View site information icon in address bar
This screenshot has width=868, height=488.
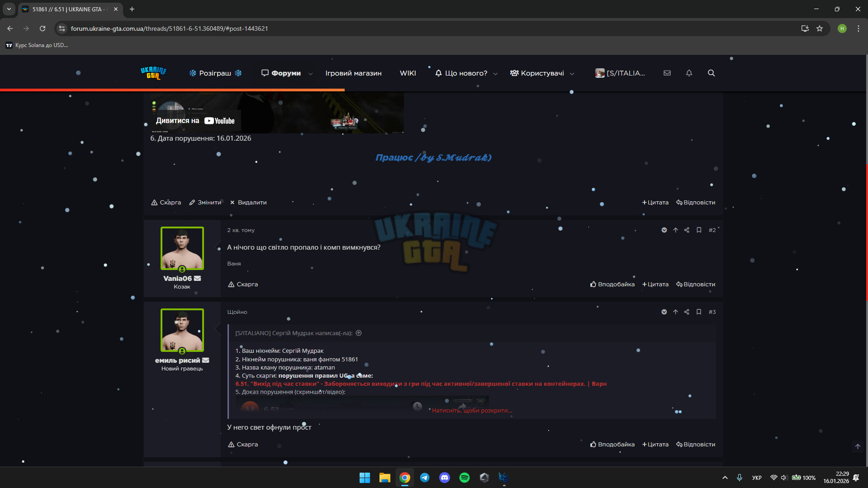pos(62,28)
